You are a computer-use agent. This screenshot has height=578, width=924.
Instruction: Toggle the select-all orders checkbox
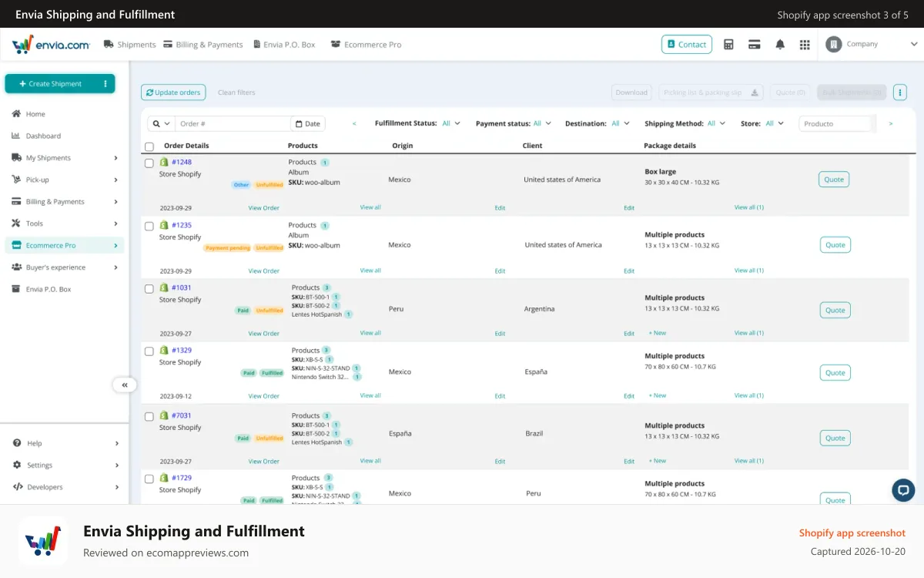pos(149,146)
